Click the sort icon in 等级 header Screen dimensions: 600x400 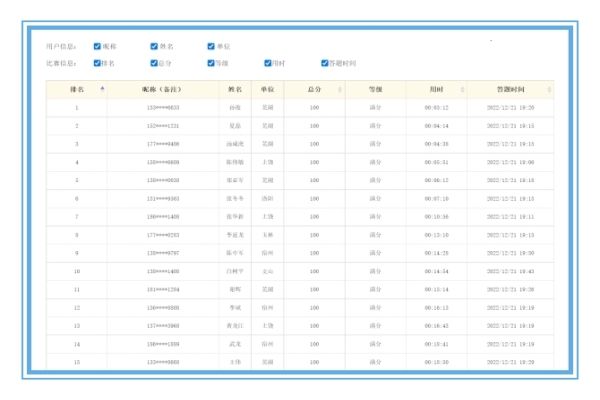coord(399,90)
